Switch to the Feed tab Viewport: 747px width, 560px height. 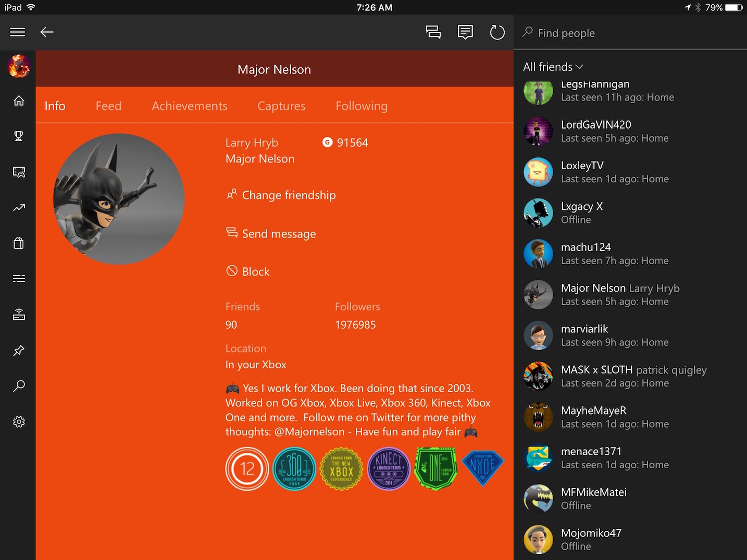pos(108,106)
